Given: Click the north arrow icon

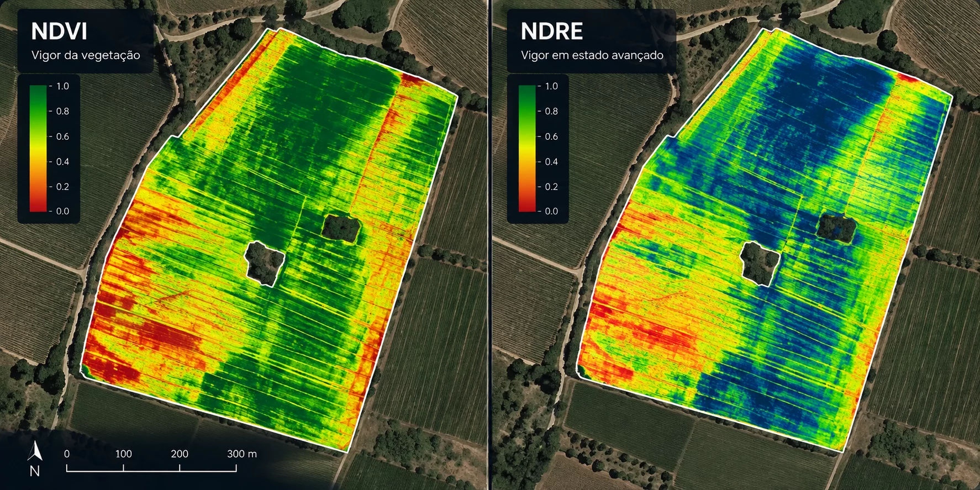Looking at the screenshot, I should (35, 451).
